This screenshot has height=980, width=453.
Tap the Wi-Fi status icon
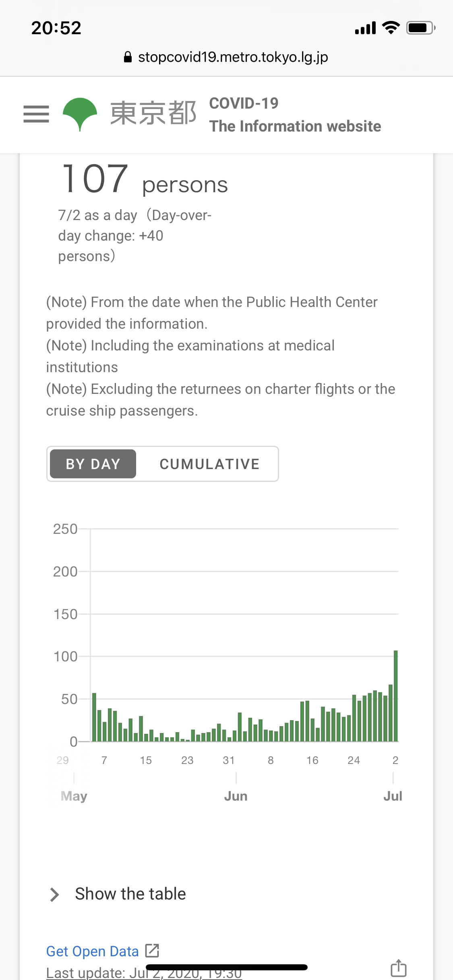[x=391, y=28]
